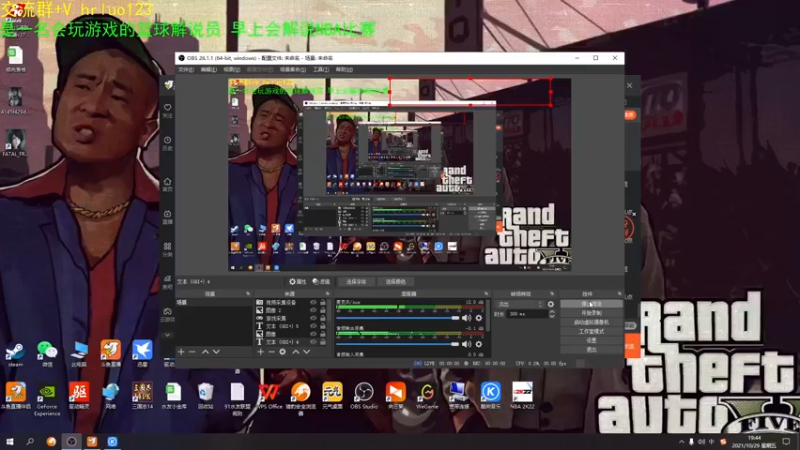
Task: Pop out the Audio Mixer dock header icon
Action: pyautogui.click(x=486, y=294)
